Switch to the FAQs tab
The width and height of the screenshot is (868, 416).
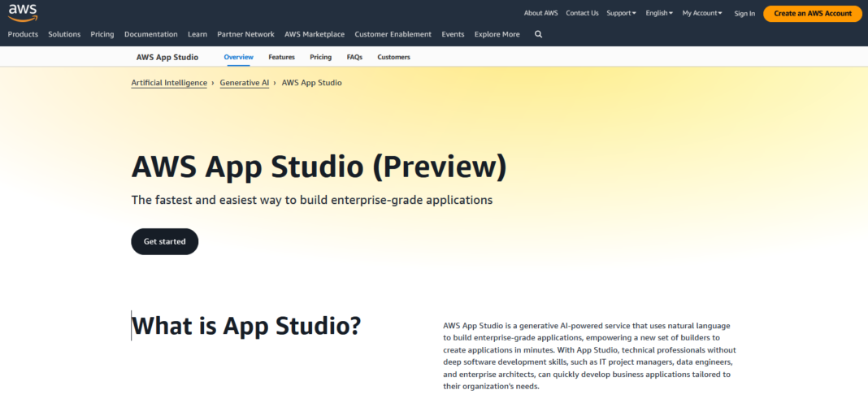coord(354,57)
